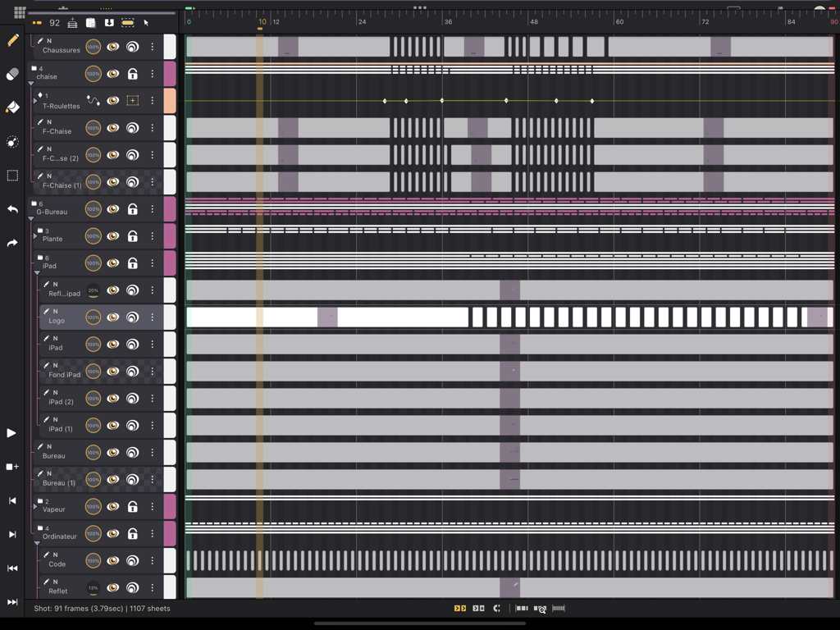Select the arrow cursor tool in the top toolbar
The width and height of the screenshot is (840, 630).
coord(146,23)
